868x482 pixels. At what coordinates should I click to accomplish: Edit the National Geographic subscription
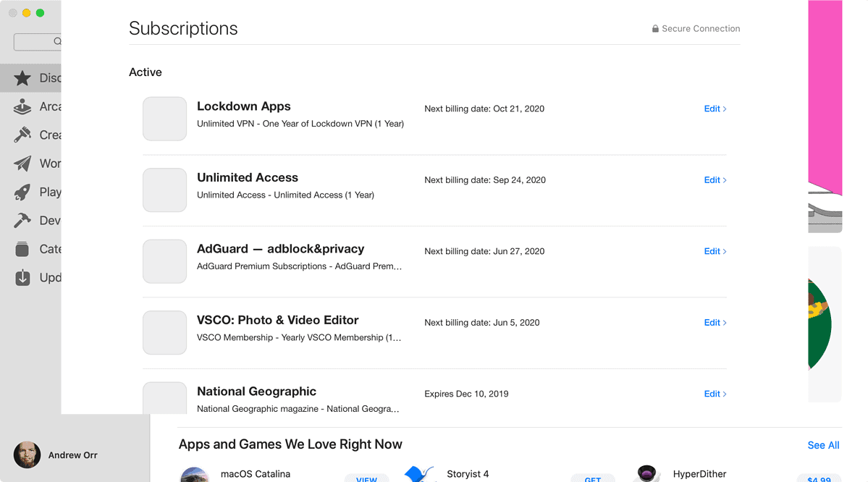pos(715,394)
